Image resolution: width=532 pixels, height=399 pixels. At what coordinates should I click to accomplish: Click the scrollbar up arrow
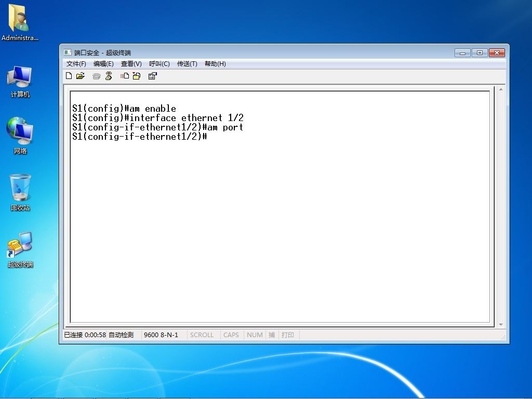click(501, 89)
